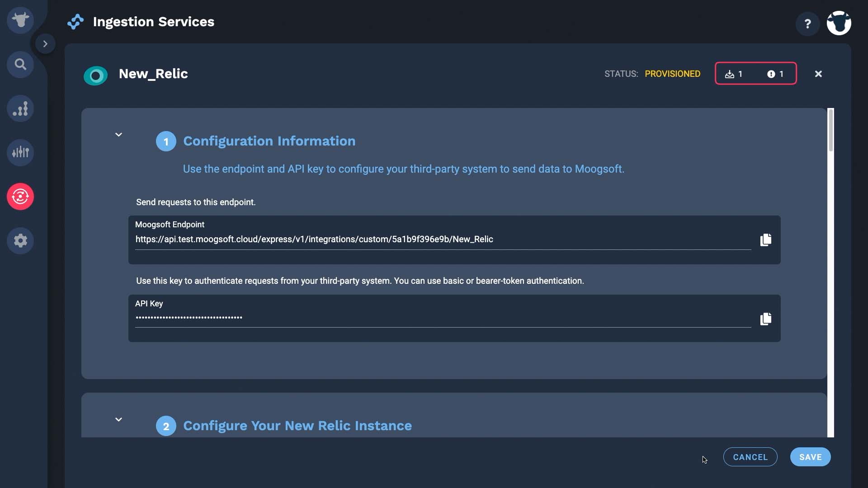
Task: Open the settings gear sidebar icon
Action: click(20, 240)
